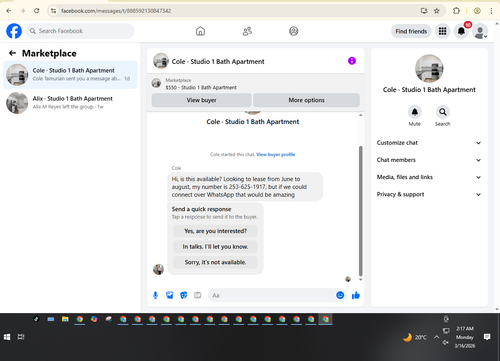Open account profile dropdown avatar
Screen dimensions: 500x361
(480, 31)
